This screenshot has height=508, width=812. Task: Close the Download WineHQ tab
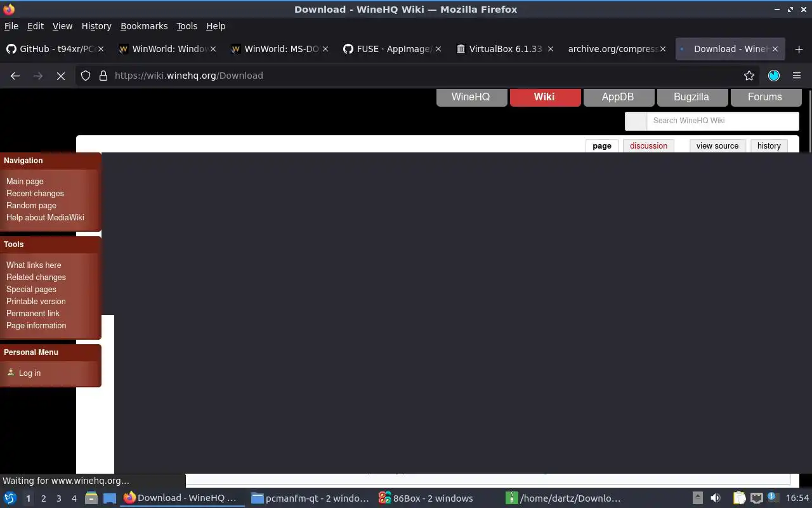click(775, 49)
